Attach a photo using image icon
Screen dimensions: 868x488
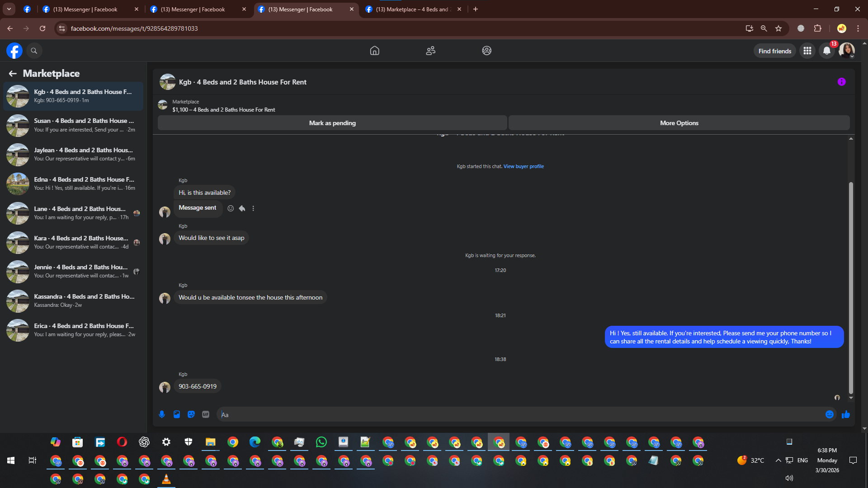(177, 414)
